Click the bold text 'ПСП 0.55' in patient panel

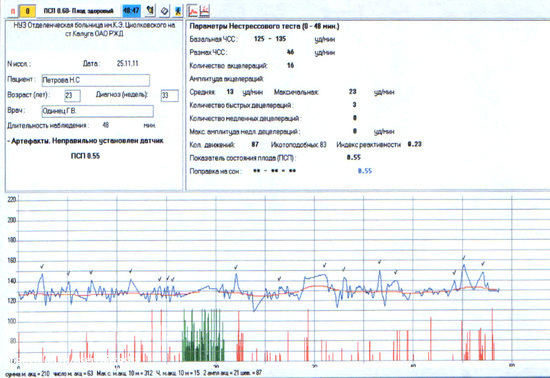click(x=85, y=156)
